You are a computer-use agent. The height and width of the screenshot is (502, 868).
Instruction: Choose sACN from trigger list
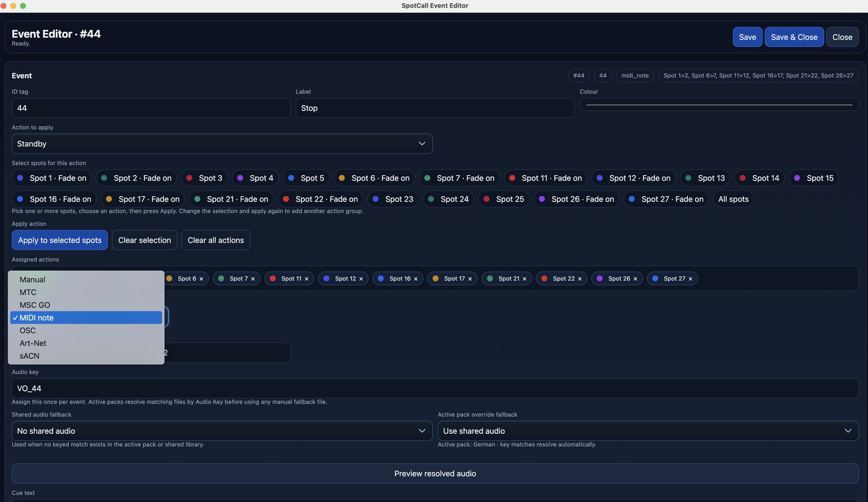click(86, 356)
